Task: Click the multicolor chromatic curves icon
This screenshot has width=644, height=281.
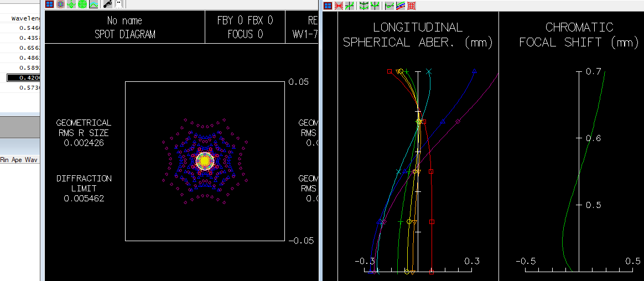Action: point(401,6)
